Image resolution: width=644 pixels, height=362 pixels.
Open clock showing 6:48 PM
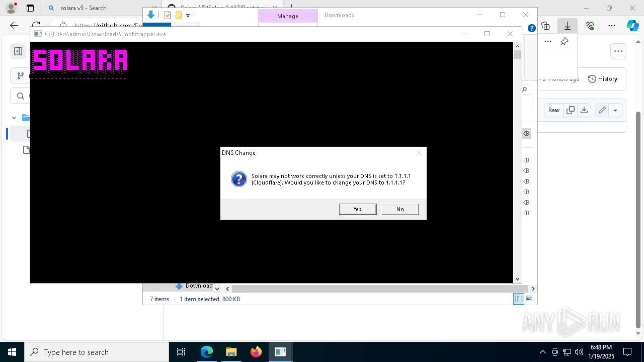[601, 352]
